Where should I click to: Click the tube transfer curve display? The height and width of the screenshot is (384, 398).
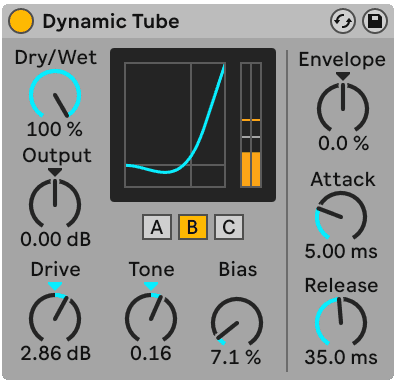[175, 125]
